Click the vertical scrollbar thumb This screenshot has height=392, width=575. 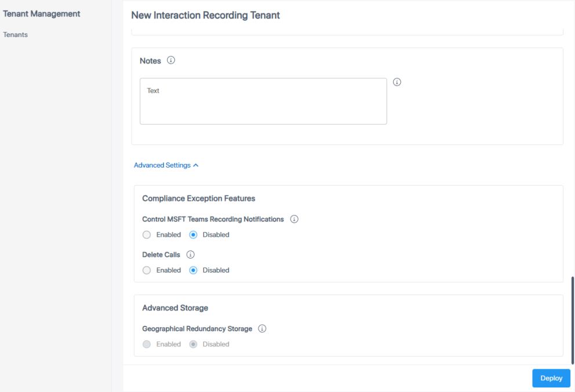573,320
